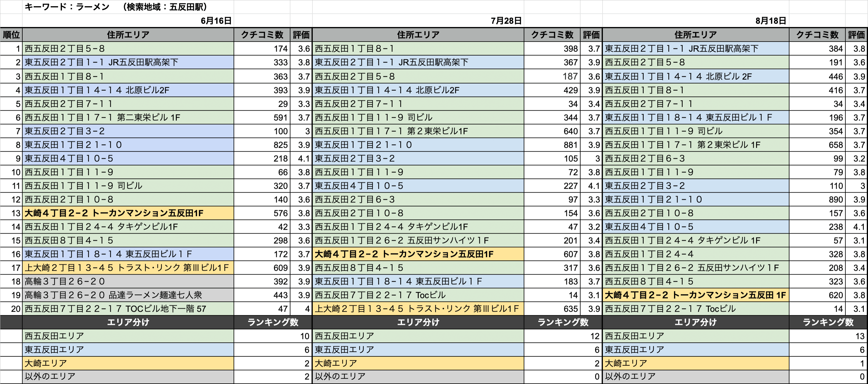Viewport: 868px width, 384px height.
Task: Select '東五反田２丁目１−１ JR五反田駅高架下' in 8月18日 rank 1
Action: tap(696, 49)
